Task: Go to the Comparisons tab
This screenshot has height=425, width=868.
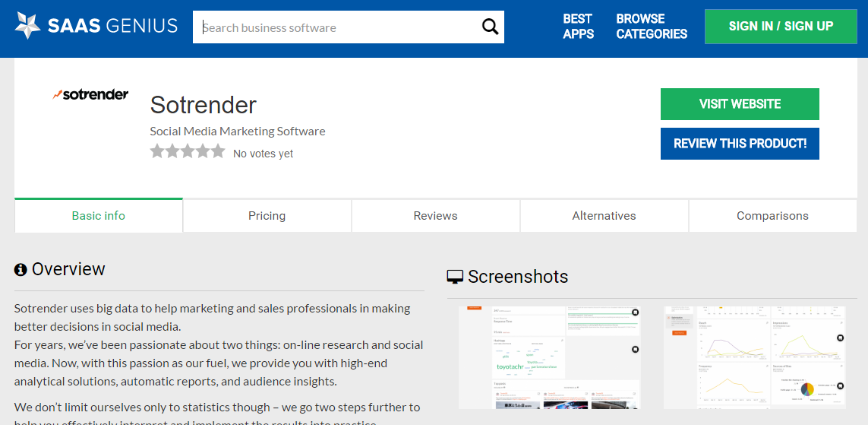Action: coord(772,216)
